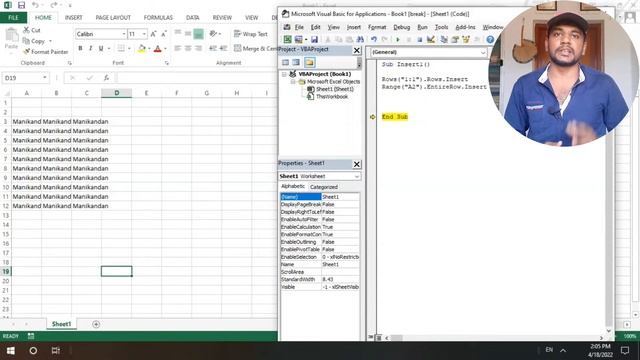Open the Tools menu in VBA editor
The image size is (640, 360).
[441, 27]
